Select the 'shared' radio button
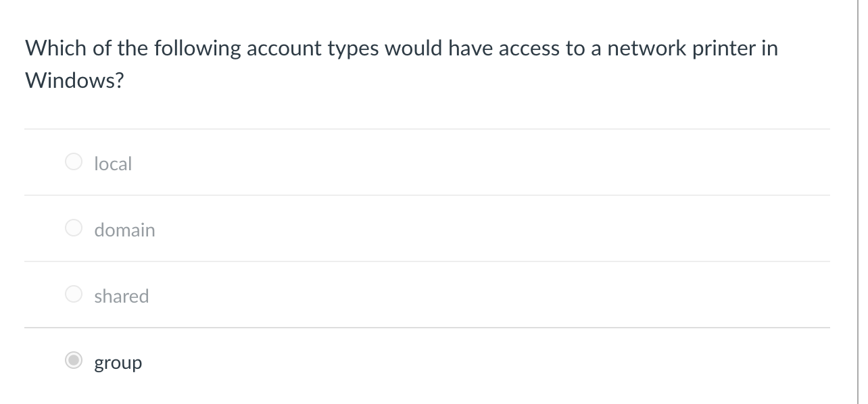 (x=73, y=295)
